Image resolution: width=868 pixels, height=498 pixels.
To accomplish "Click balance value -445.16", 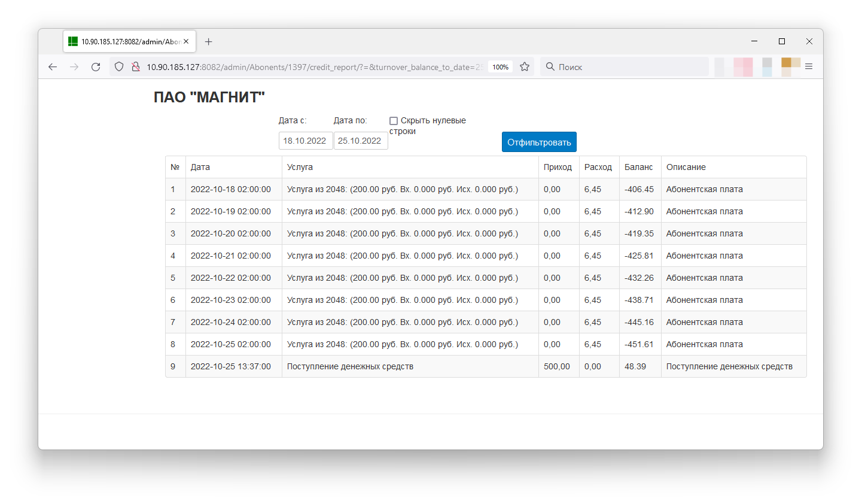I will point(639,322).
